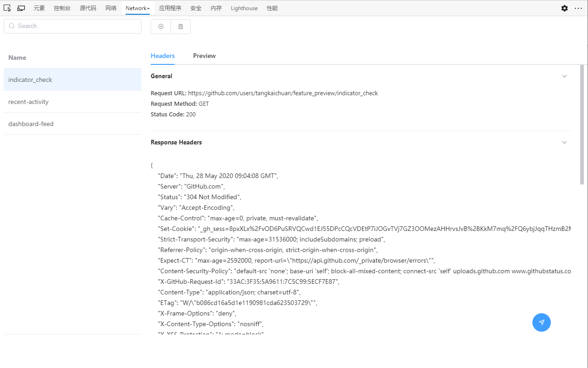Activate the inspect element picker icon
588x368 pixels.
click(7, 8)
